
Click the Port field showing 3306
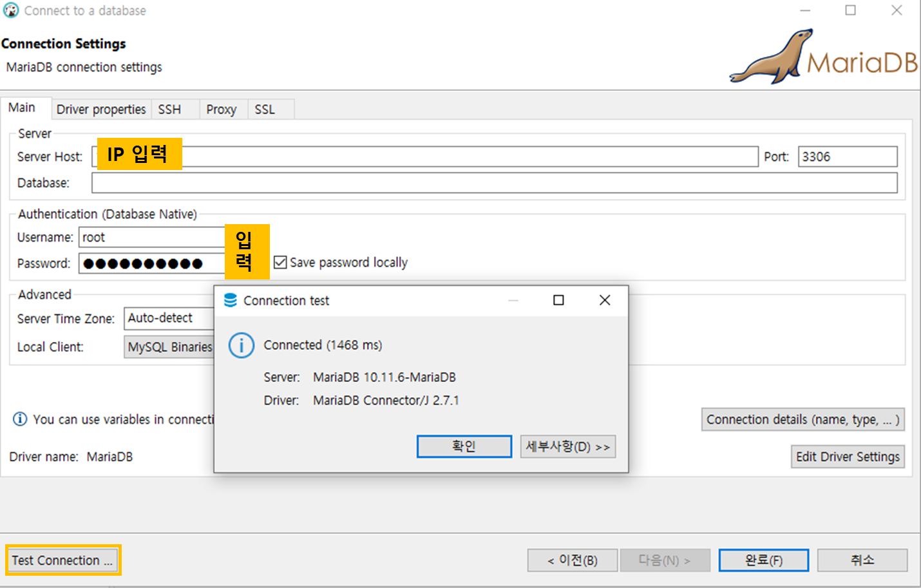click(x=848, y=156)
